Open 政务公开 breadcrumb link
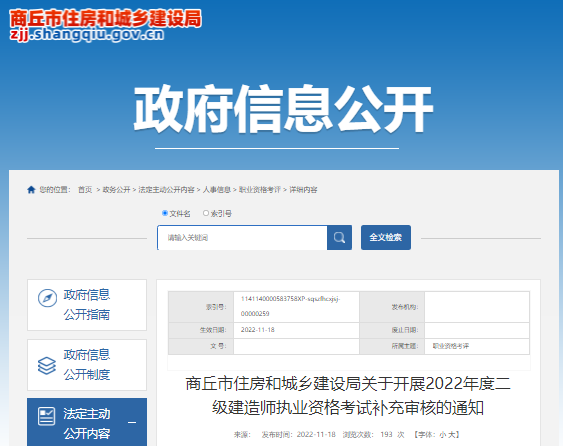Viewport: 563px width, 446px height. pyautogui.click(x=116, y=190)
